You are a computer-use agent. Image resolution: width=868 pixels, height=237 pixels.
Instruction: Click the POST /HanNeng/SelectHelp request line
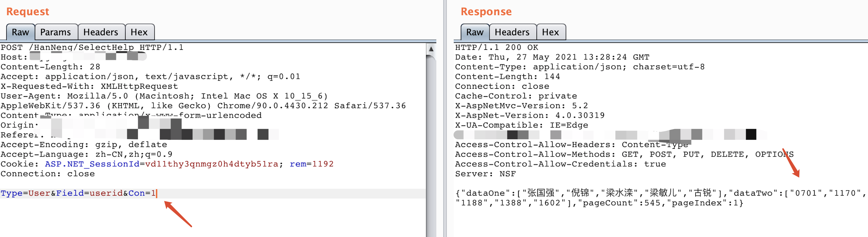[92, 47]
